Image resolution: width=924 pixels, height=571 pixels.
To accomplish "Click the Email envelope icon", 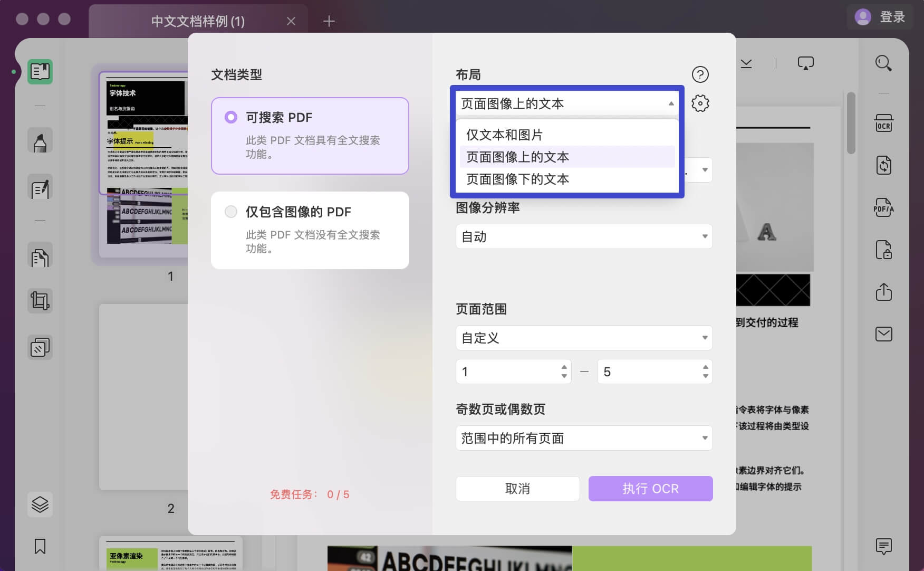I will pyautogui.click(x=883, y=334).
